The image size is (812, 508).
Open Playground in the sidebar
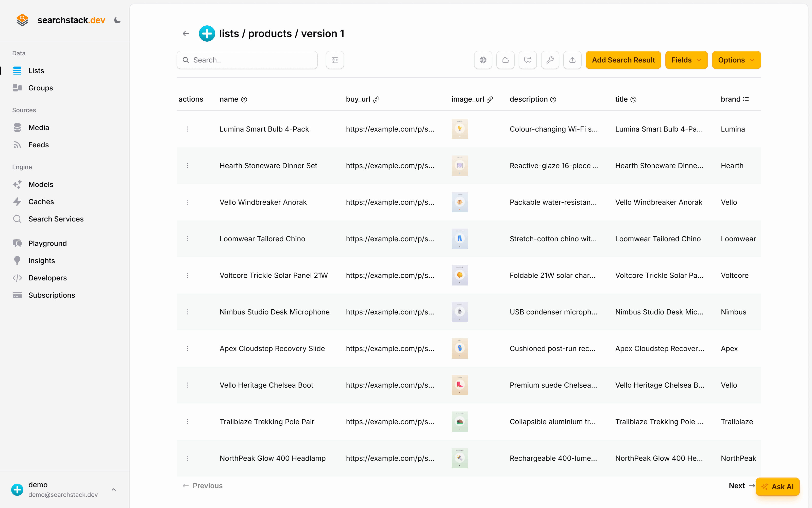tap(47, 243)
